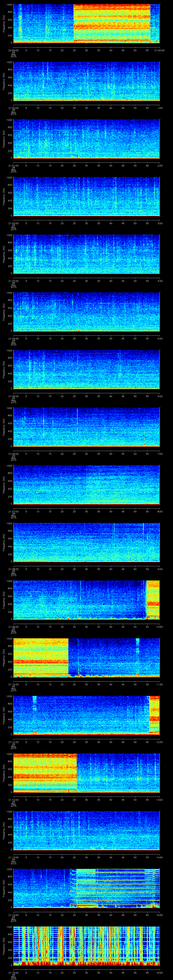This screenshot has width=173, height=980.
Task: Click the 9:00 end time label
Action: click(x=160, y=569)
